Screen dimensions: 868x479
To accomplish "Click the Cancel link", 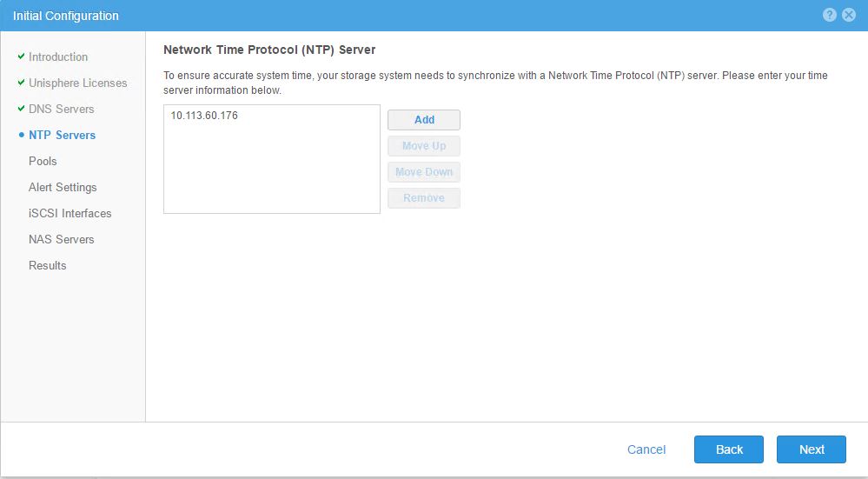I will tap(646, 449).
